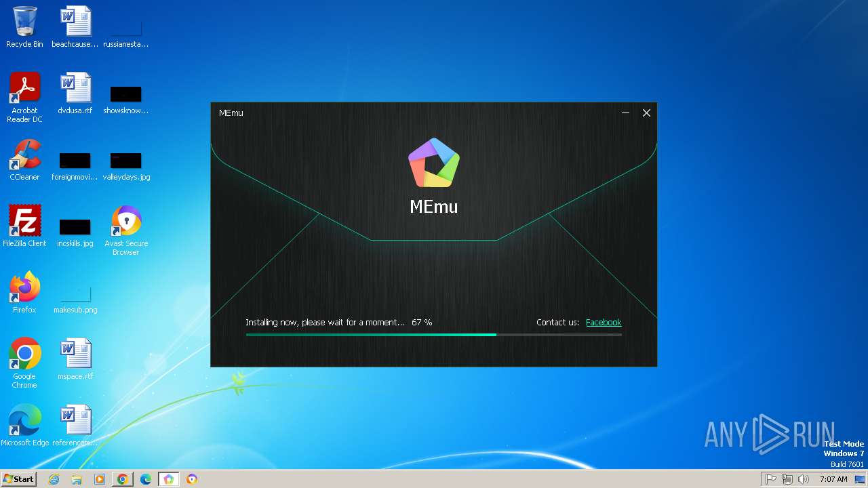Open the Facebook contact link

604,323
